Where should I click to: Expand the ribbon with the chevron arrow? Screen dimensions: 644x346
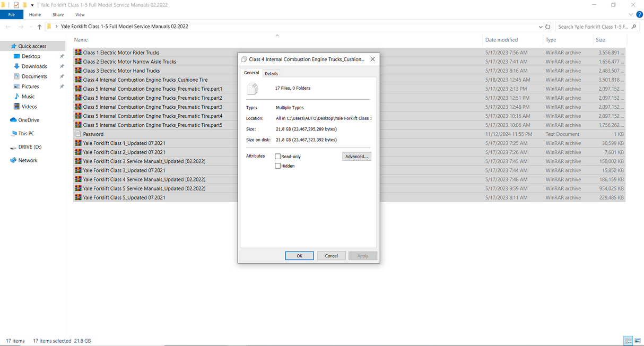click(x=631, y=15)
